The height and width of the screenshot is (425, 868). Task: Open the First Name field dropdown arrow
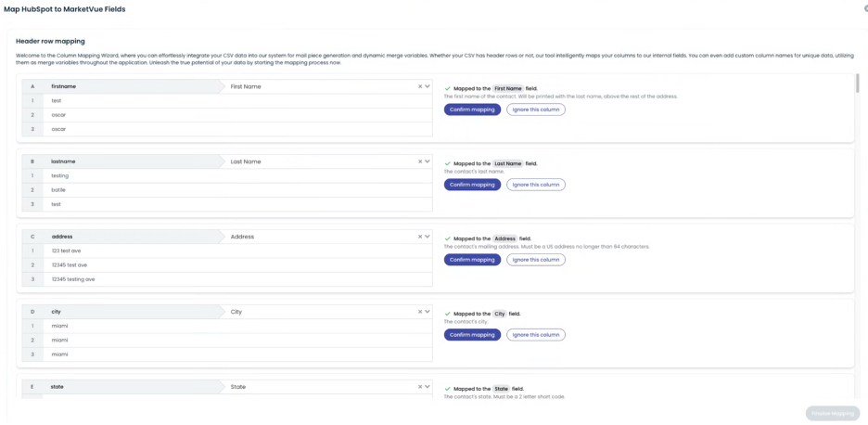428,86
